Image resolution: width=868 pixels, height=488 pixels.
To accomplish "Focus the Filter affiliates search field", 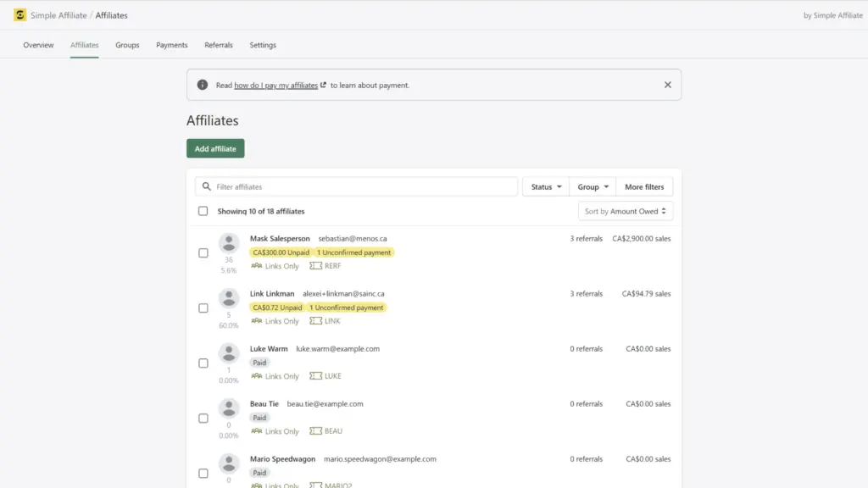I will click(x=364, y=186).
